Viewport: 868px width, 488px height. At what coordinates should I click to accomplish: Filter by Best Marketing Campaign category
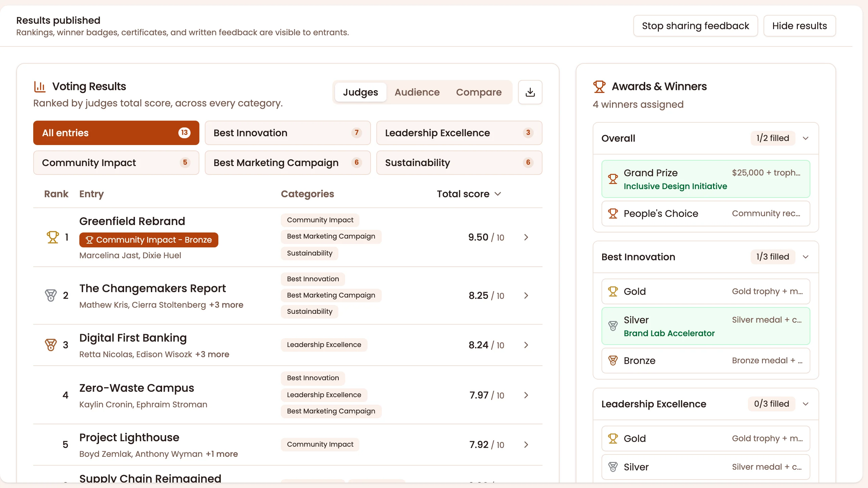[288, 163]
